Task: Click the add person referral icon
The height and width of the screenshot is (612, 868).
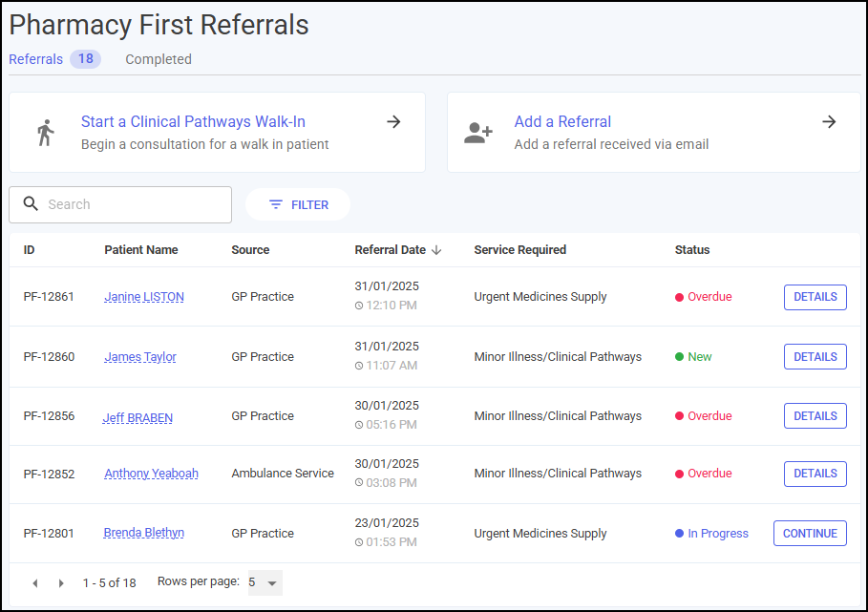Action: click(x=478, y=133)
